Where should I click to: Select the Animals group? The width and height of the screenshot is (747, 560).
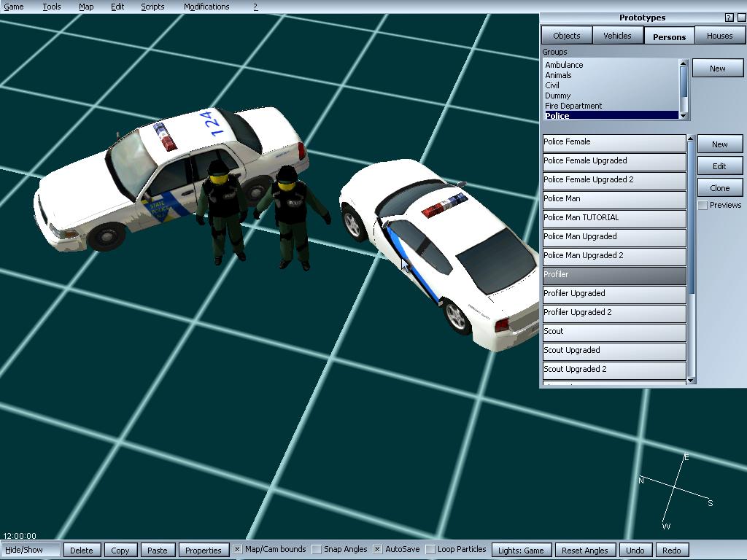pyautogui.click(x=611, y=75)
